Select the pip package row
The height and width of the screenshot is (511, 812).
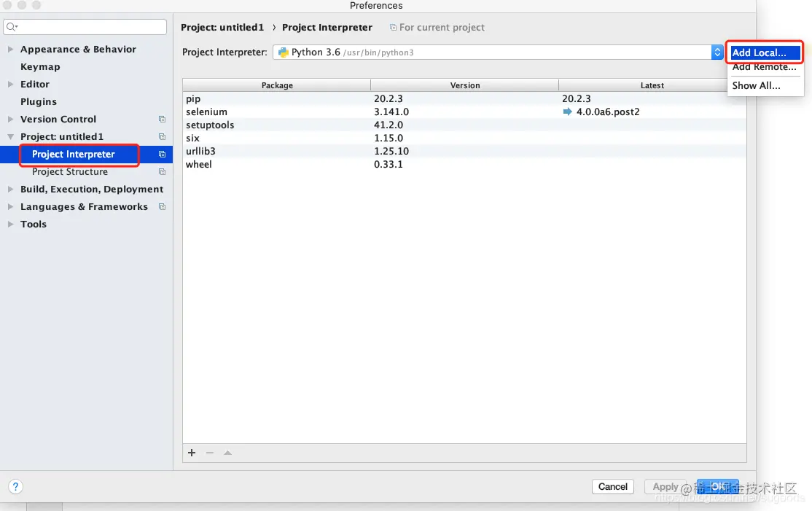coord(464,98)
